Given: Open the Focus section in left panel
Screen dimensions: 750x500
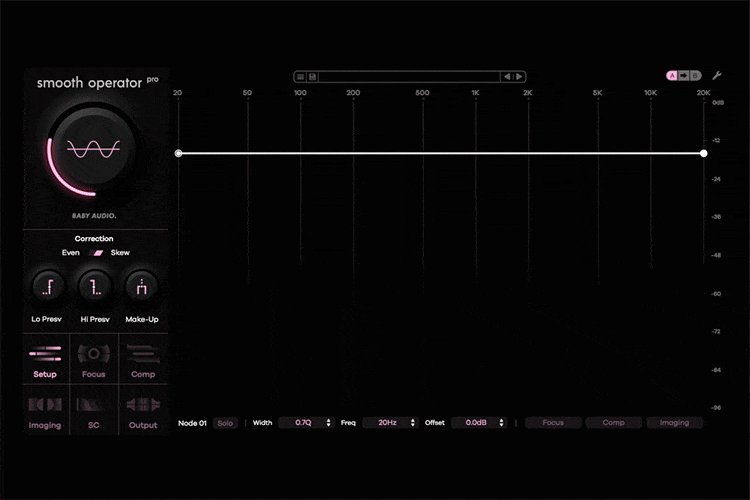Looking at the screenshot, I should tap(94, 360).
